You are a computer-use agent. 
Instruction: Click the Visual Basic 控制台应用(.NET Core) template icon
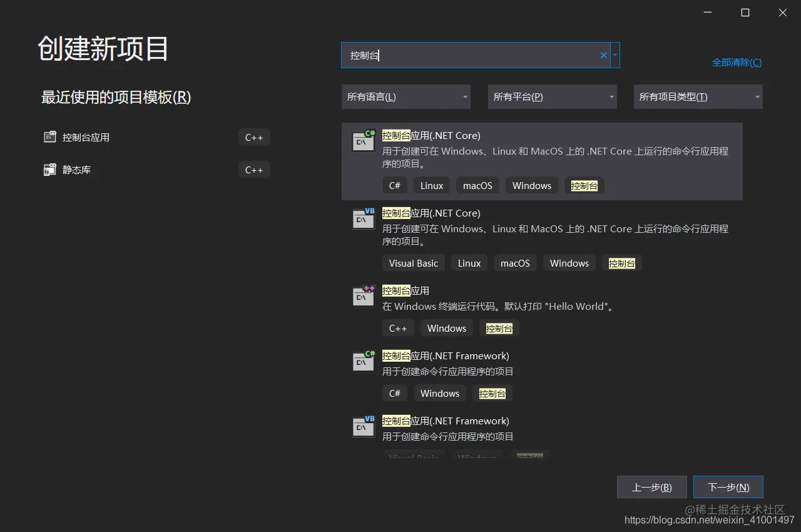point(363,218)
